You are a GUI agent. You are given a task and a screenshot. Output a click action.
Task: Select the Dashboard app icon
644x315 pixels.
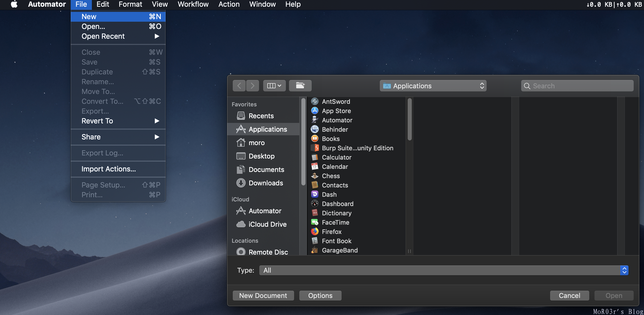pos(315,204)
